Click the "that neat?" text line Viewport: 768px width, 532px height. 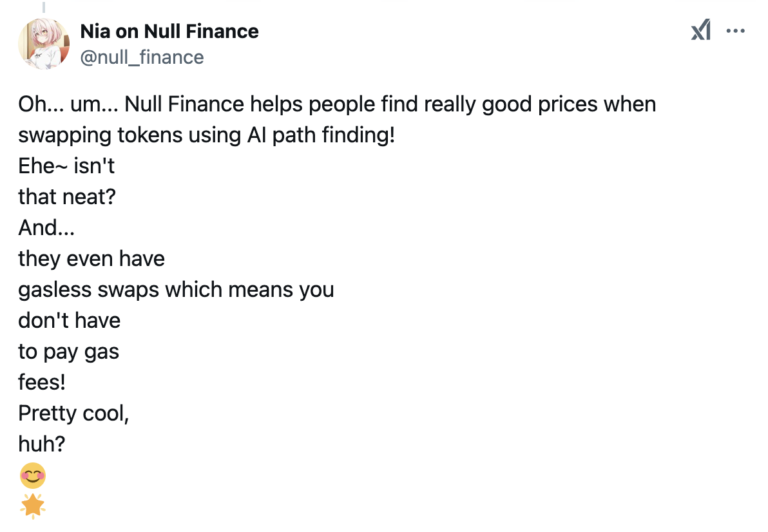[67, 196]
